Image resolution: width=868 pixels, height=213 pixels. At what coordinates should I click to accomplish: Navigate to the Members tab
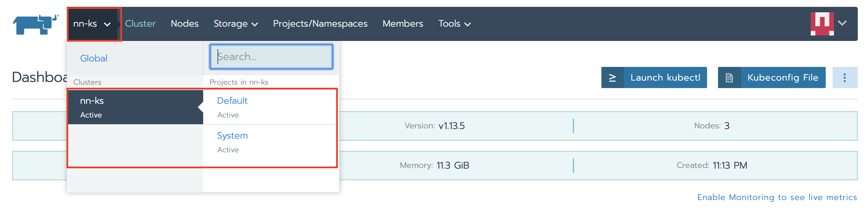point(403,24)
